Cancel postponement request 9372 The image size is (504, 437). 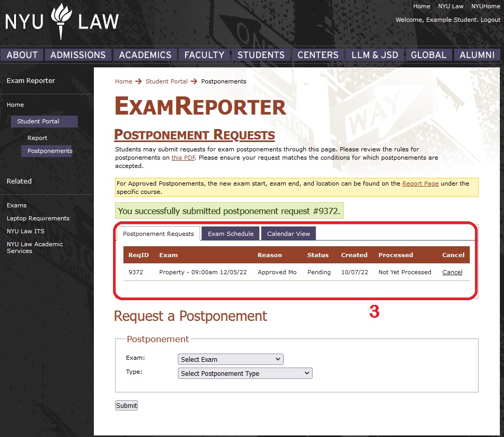(x=452, y=272)
